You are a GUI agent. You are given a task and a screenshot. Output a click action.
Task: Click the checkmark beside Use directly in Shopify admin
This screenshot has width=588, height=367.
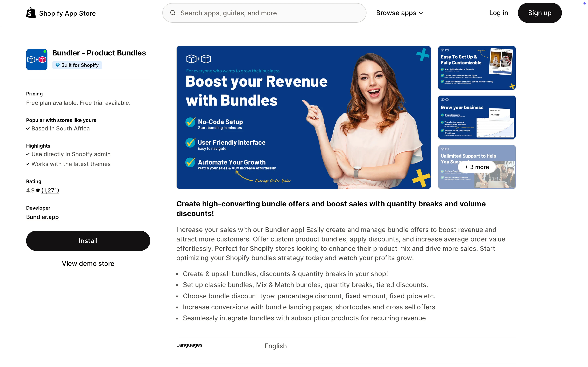click(28, 154)
